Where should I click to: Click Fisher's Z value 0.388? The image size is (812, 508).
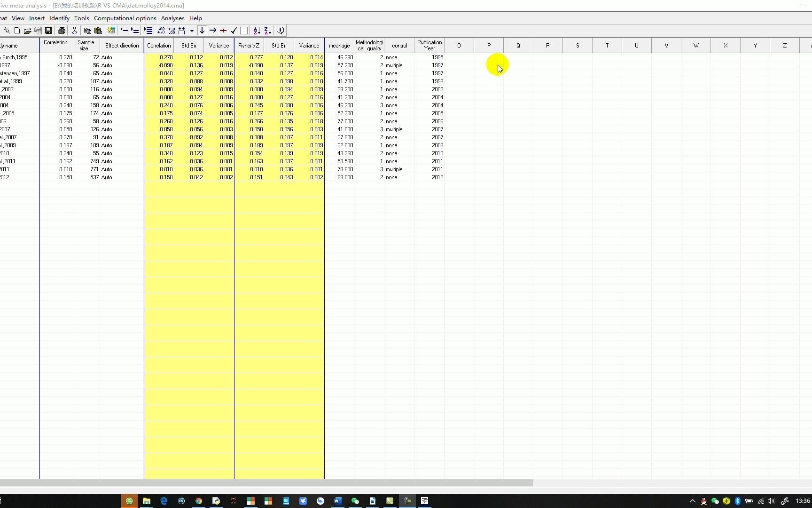249,137
